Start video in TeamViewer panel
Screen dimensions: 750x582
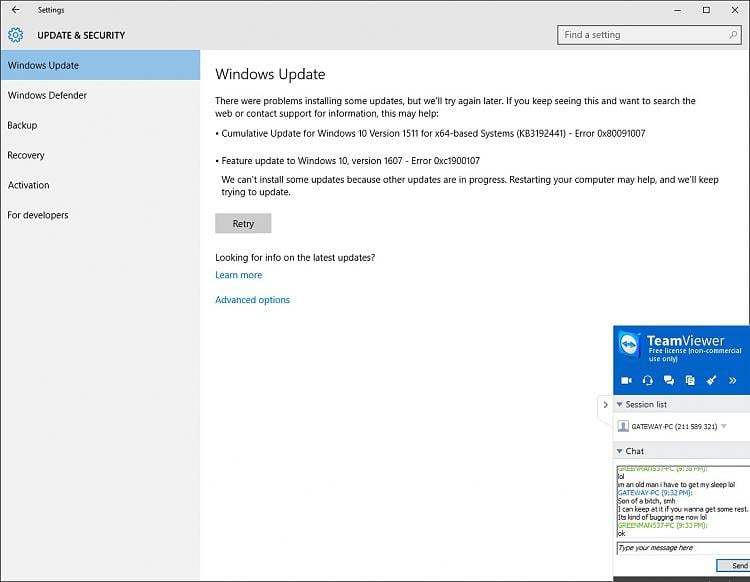pos(626,381)
